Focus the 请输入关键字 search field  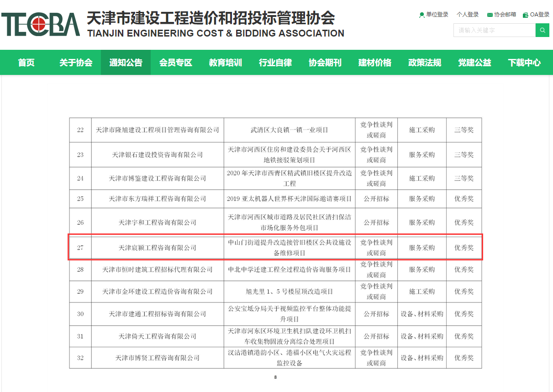point(495,30)
